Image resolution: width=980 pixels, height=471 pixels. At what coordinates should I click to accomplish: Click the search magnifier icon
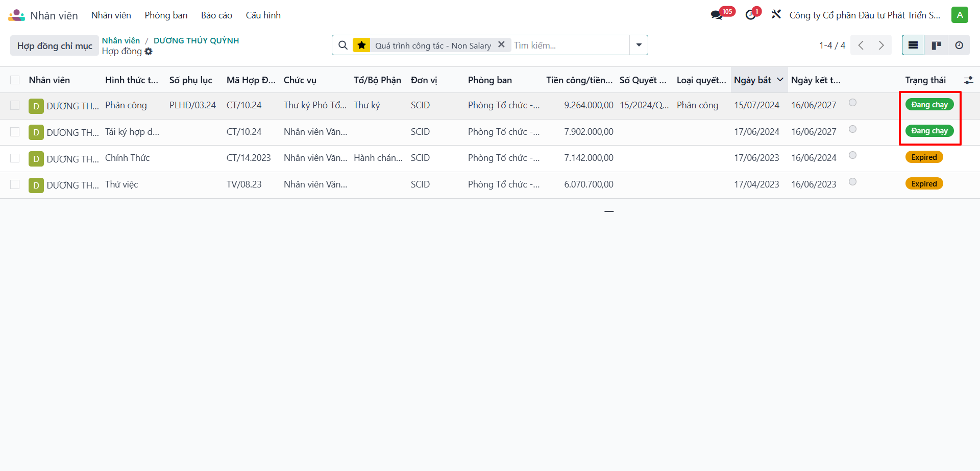tap(343, 45)
